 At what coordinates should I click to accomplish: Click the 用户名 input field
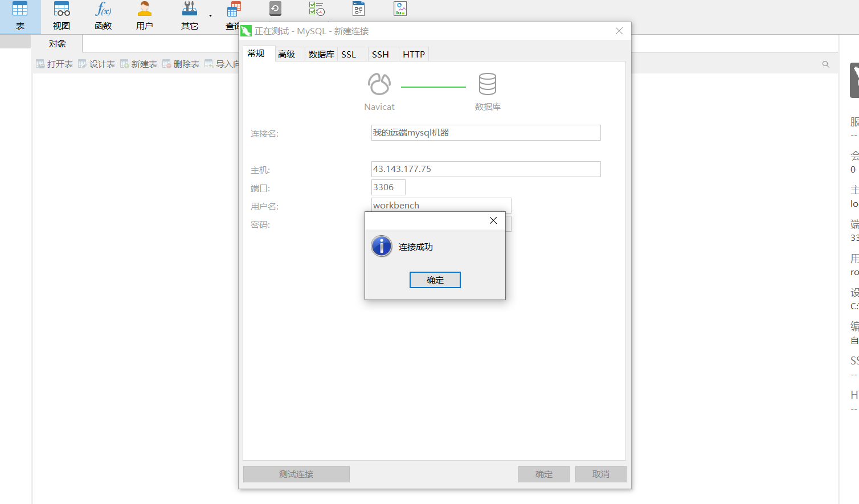(441, 205)
